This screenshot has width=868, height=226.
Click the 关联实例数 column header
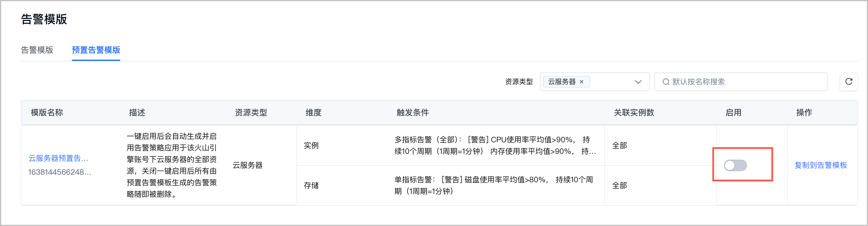[634, 113]
